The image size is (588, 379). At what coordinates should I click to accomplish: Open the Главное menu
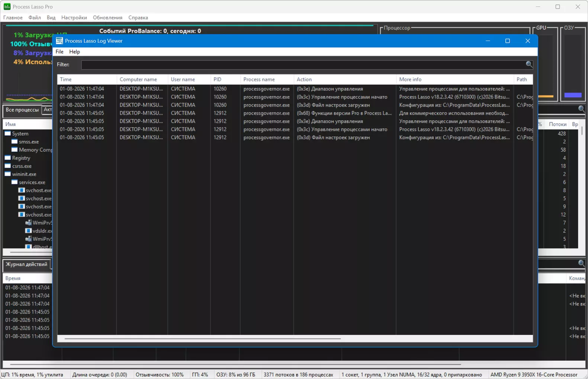pos(13,17)
